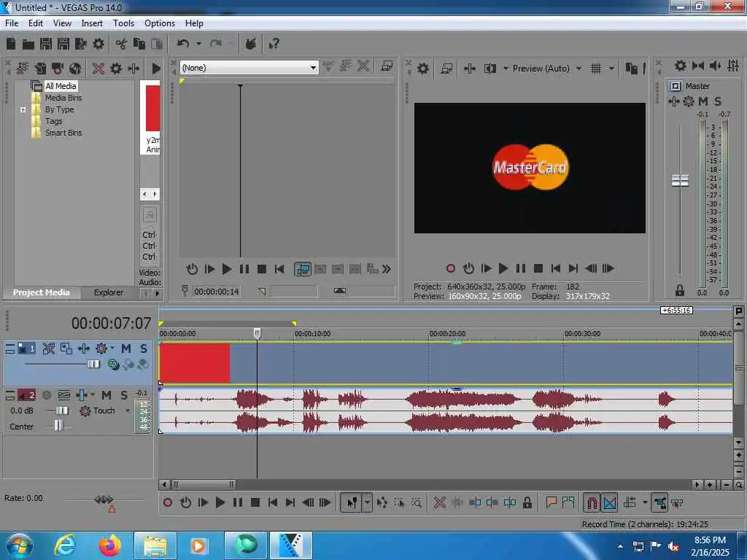Click the Save project floppy icon
Image resolution: width=747 pixels, height=560 pixels.
click(x=46, y=44)
